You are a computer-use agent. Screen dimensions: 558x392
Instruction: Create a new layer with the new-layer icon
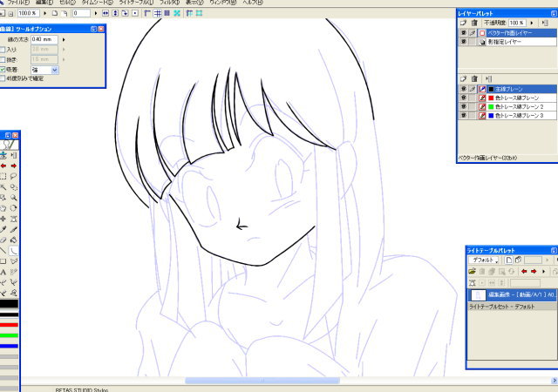(464, 23)
